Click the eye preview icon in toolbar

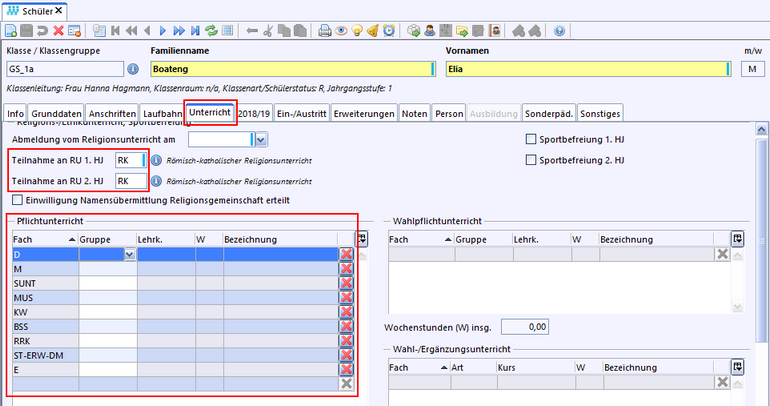pos(341,31)
